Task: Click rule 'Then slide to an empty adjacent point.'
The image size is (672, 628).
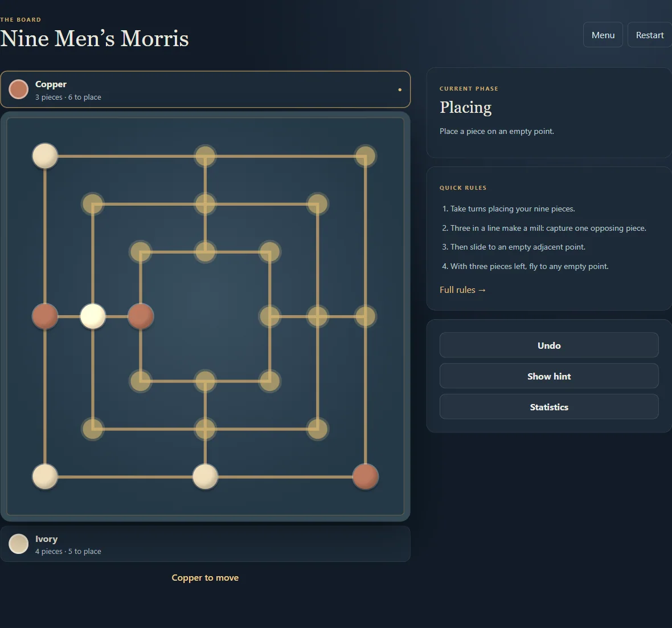Action: coord(518,247)
